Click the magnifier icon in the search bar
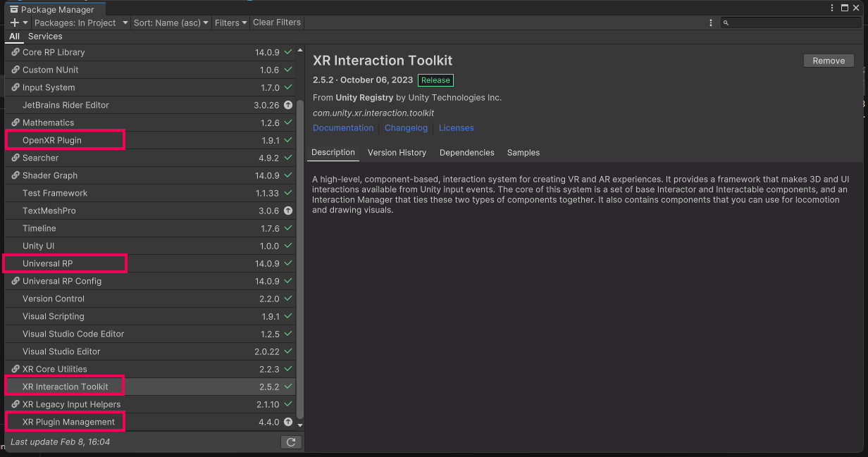 (725, 22)
